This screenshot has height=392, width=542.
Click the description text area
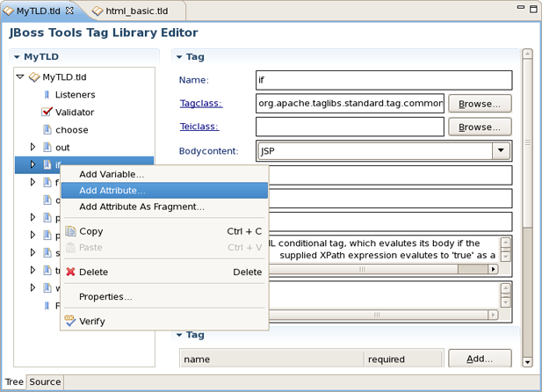384,249
